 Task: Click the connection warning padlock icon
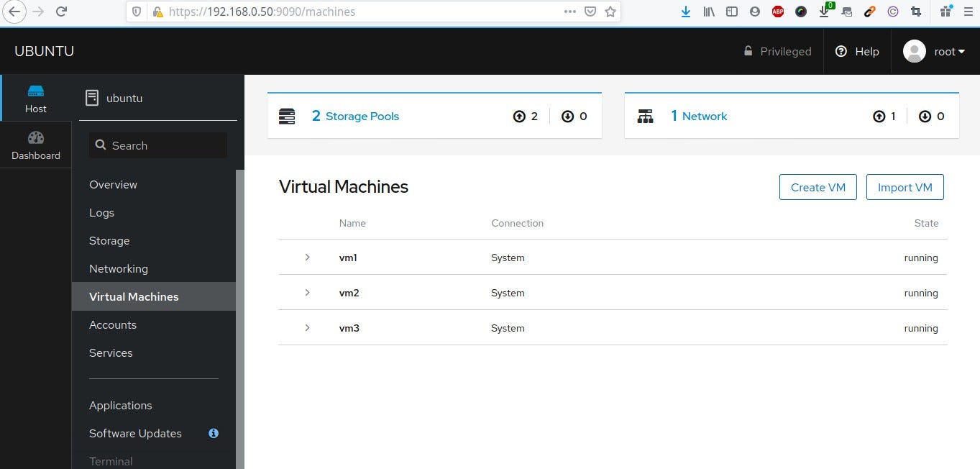pos(157,12)
